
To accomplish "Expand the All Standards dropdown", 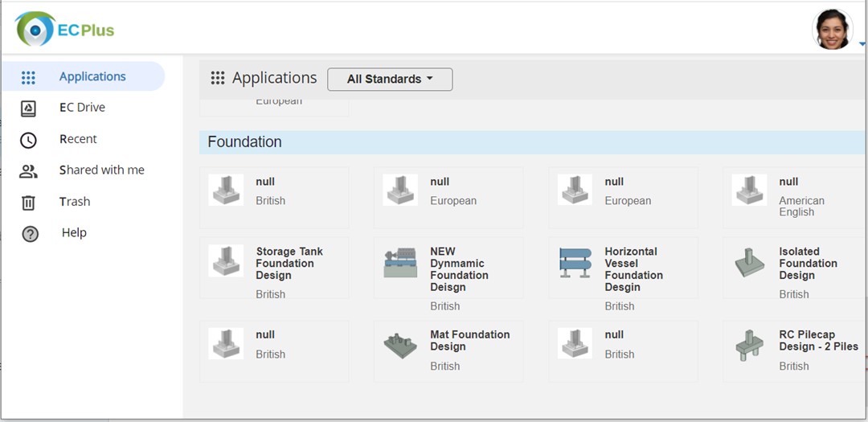I will pos(390,80).
